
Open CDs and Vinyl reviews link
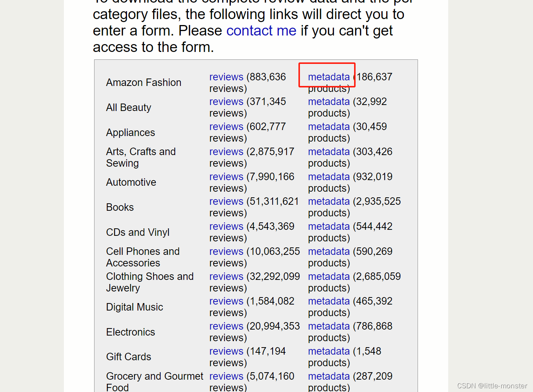pos(226,226)
